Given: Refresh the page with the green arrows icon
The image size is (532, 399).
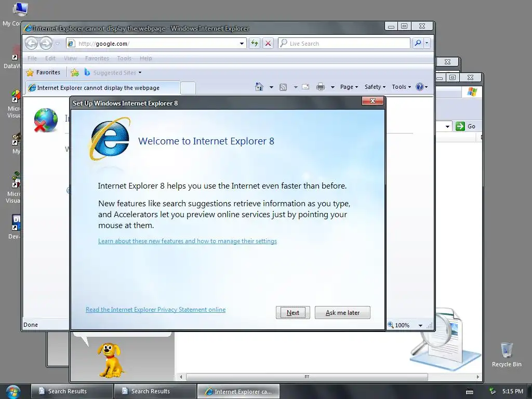Looking at the screenshot, I should 255,44.
